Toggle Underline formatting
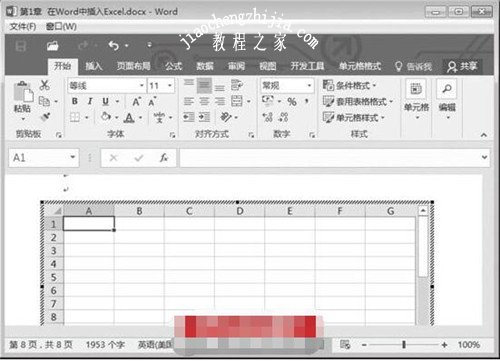500x361 pixels. (x=106, y=101)
